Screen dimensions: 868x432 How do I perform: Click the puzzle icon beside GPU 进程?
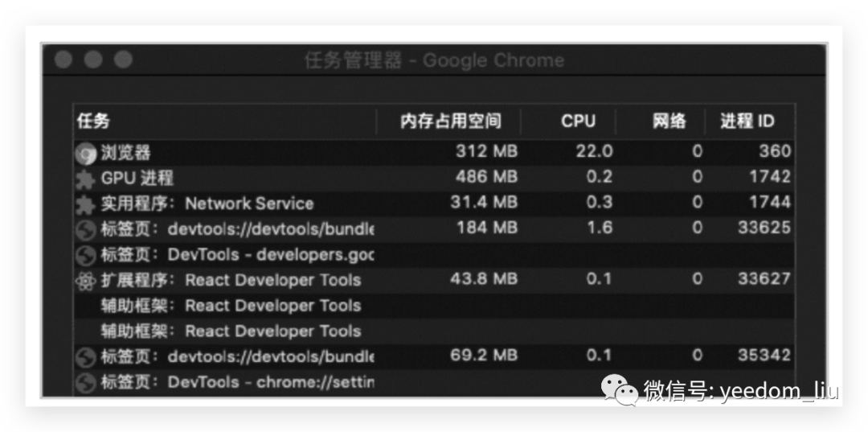(85, 178)
